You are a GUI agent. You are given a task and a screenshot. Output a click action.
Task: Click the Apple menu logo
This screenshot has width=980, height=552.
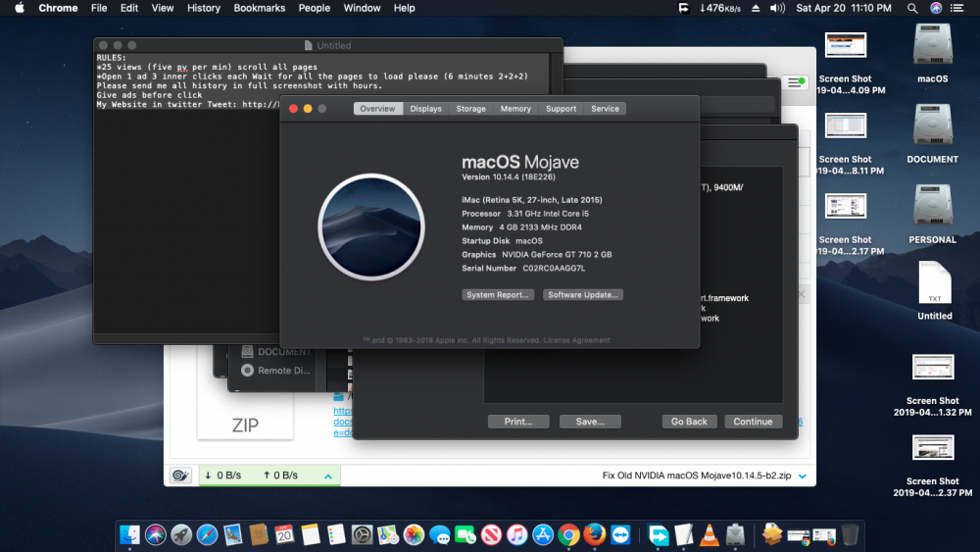click(x=20, y=8)
